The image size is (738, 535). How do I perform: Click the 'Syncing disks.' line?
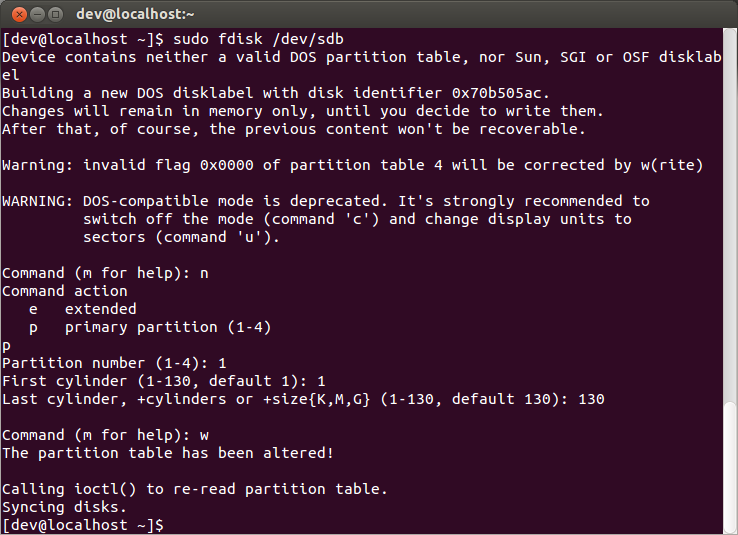click(64, 507)
